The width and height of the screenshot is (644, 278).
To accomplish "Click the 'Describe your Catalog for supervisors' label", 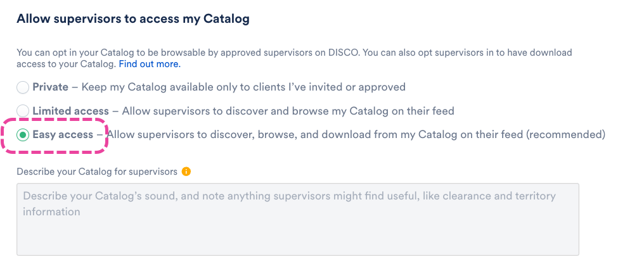I will tap(97, 172).
